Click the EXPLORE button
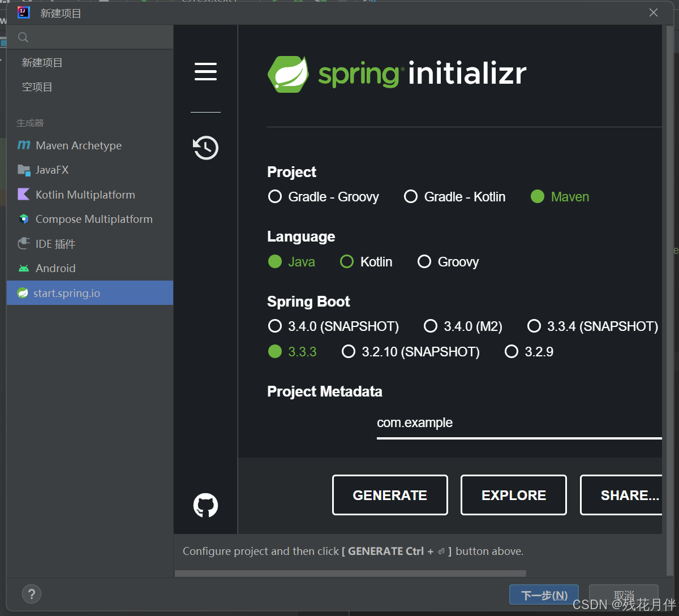Screen dimensions: 679x616 [x=514, y=495]
